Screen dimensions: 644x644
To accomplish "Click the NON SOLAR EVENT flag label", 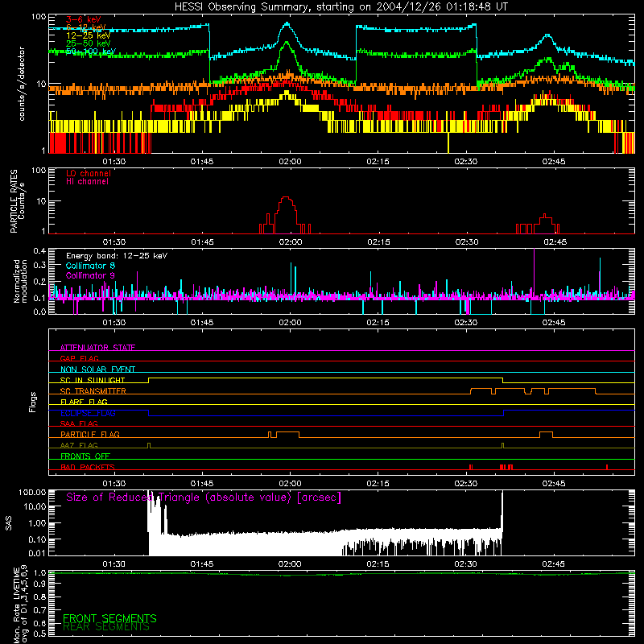I will (x=97, y=369).
